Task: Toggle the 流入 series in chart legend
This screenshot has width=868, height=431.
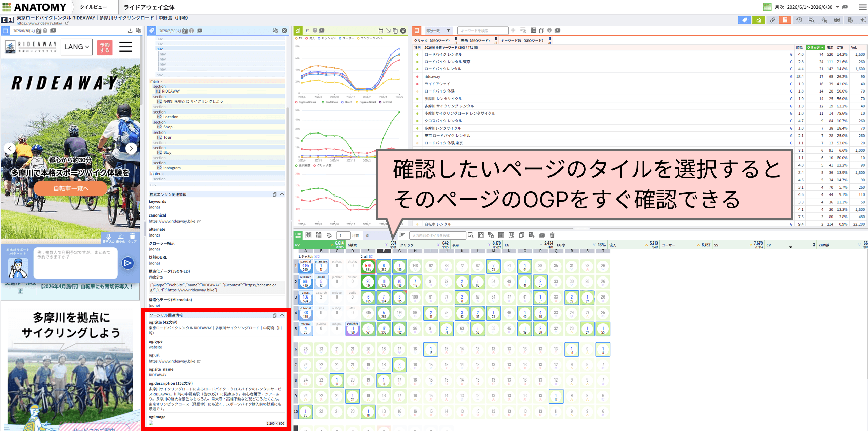Action: click(310, 38)
